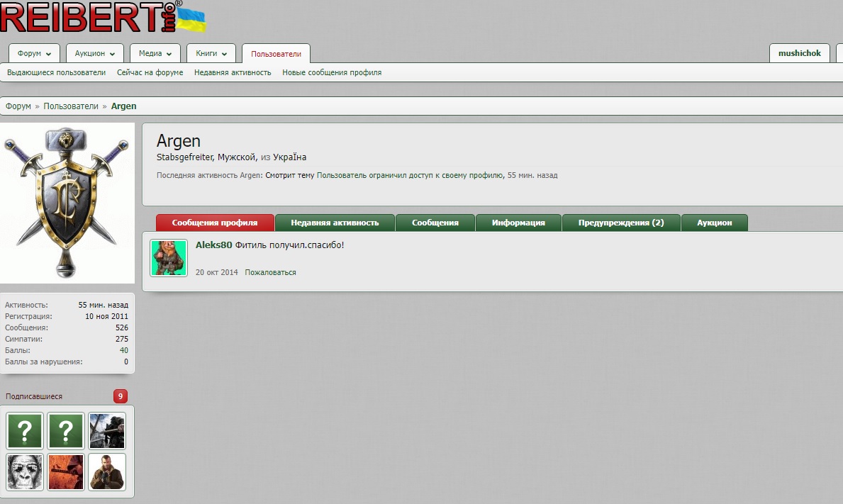Viewport: 843px width, 504px height.
Task: Open the mushichok account menu
Action: (x=800, y=53)
